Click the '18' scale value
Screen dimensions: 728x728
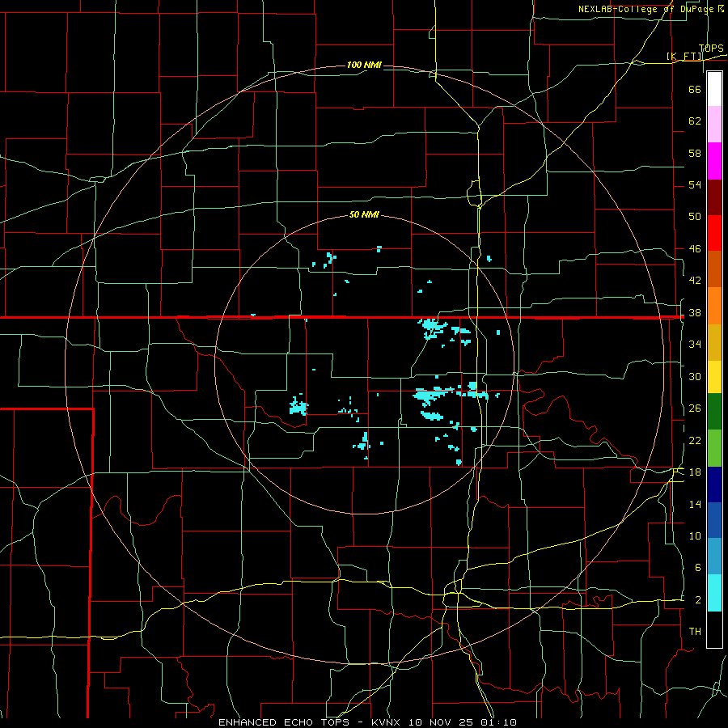click(x=695, y=472)
